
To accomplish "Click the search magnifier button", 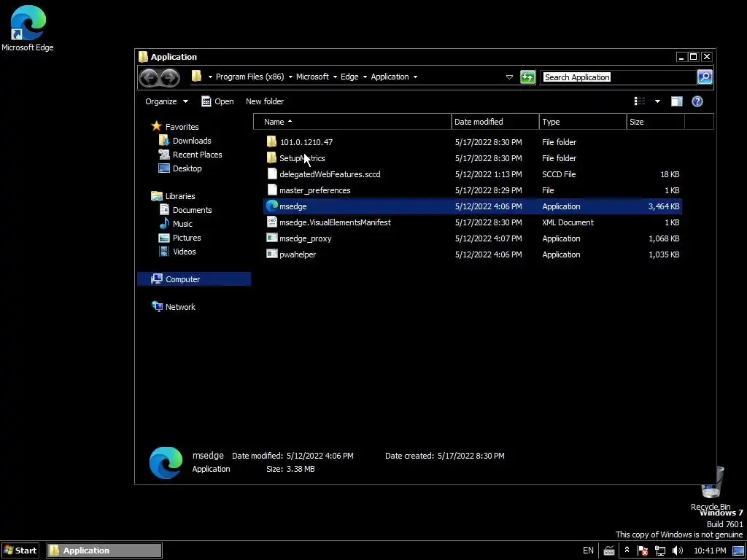I will [705, 77].
